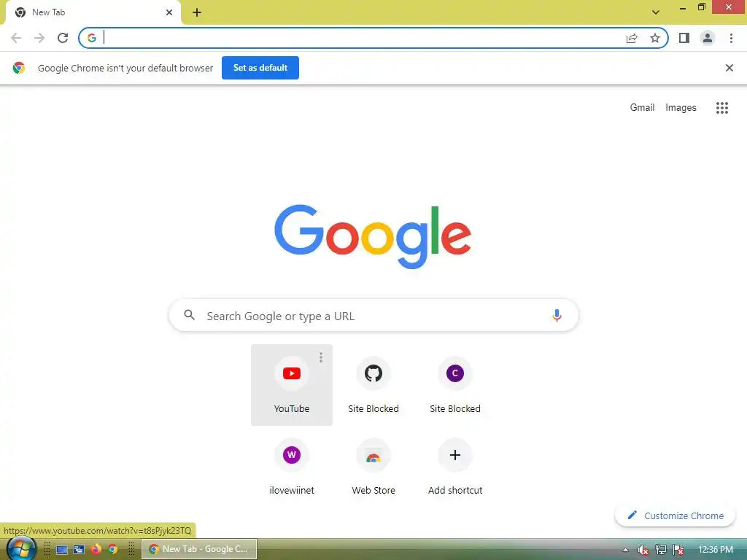Open the YouTube shortcut

click(292, 385)
